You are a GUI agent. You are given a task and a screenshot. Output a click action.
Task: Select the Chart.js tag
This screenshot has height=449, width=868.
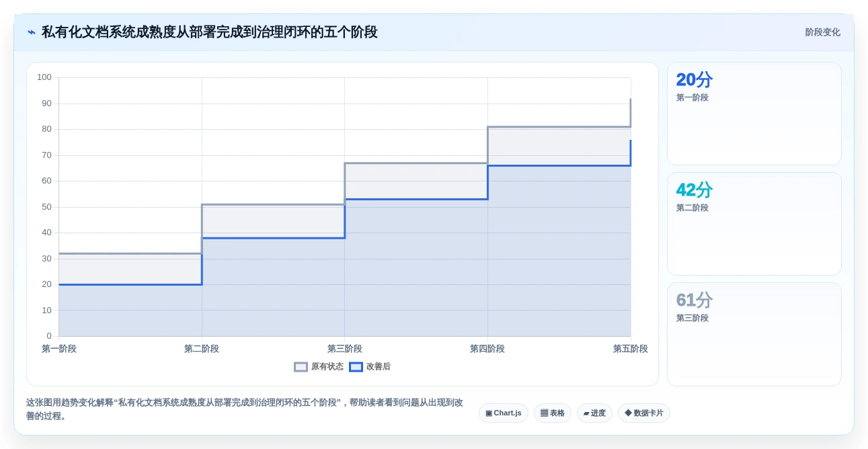pyautogui.click(x=504, y=413)
